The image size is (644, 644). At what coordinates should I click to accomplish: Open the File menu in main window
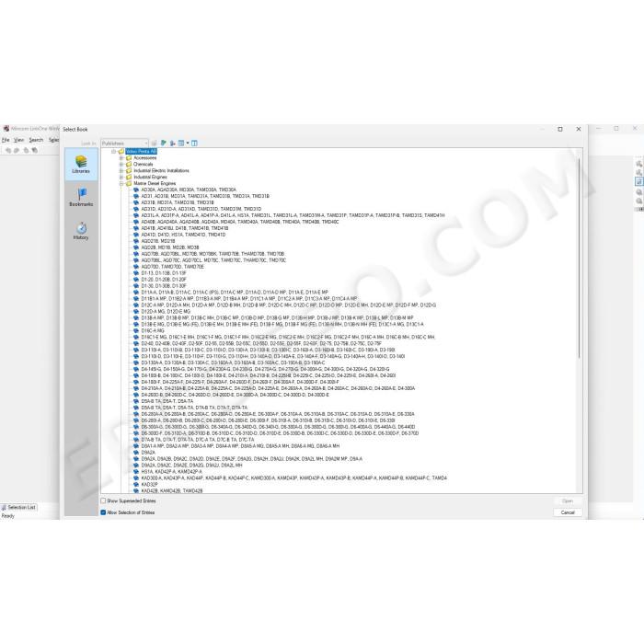pos(6,140)
